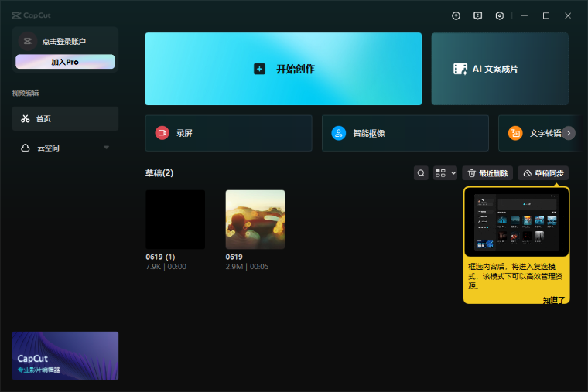Click the 智能抠像 smart cutout icon
This screenshot has width=588, height=392.
(x=338, y=133)
